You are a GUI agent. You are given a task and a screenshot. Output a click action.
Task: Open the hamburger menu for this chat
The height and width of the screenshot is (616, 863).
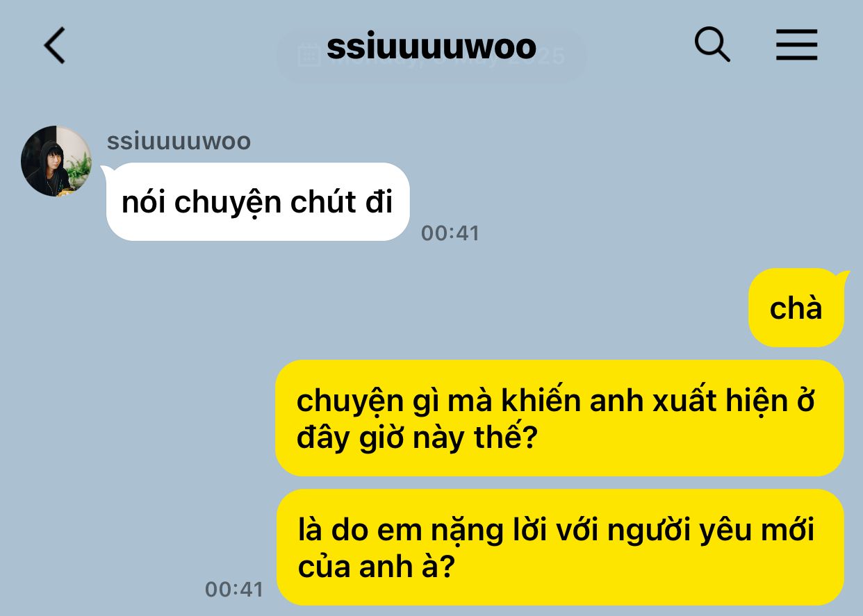(x=796, y=46)
